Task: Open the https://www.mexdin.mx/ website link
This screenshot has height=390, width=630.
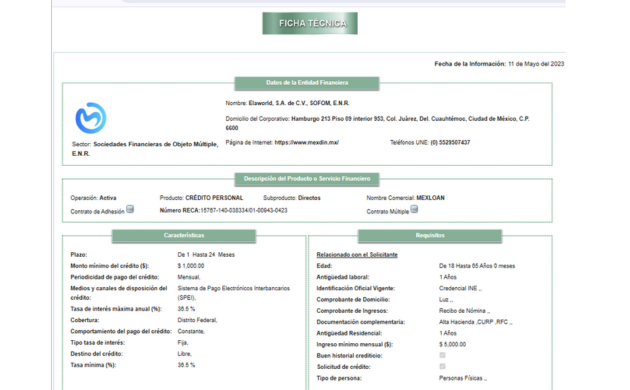Action: coord(307,143)
